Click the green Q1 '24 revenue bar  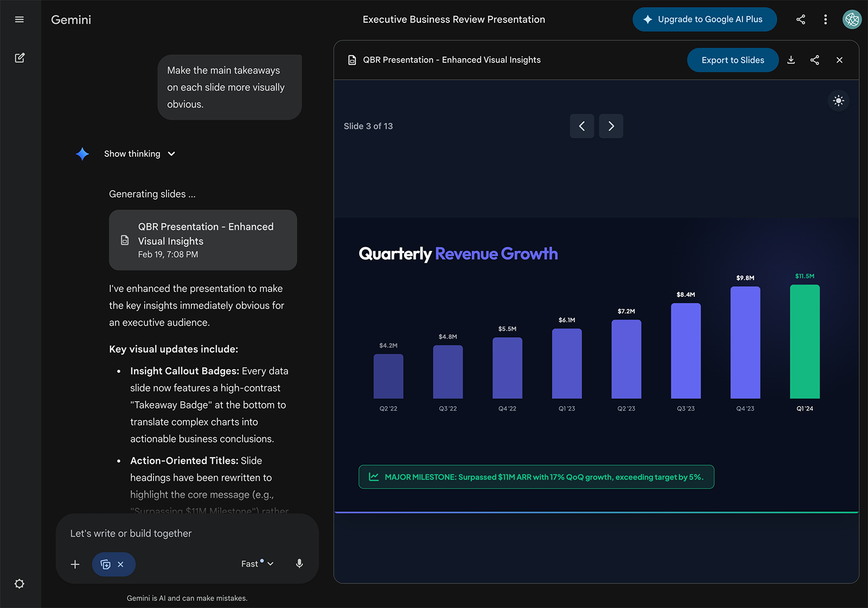coord(805,342)
